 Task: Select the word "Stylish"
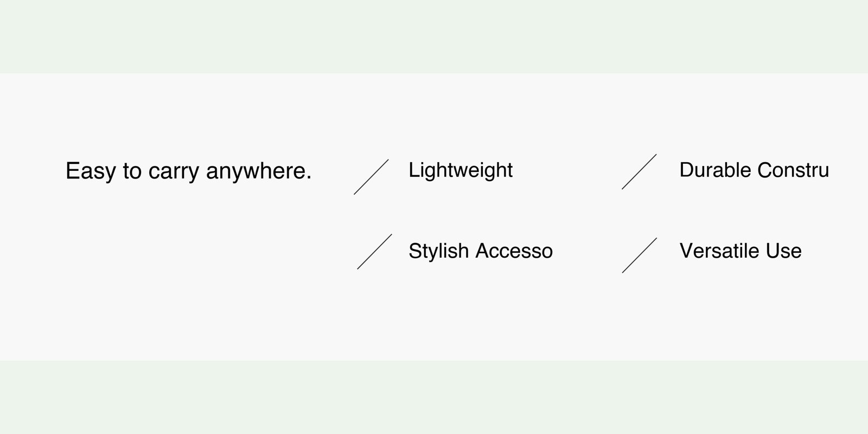point(438,251)
